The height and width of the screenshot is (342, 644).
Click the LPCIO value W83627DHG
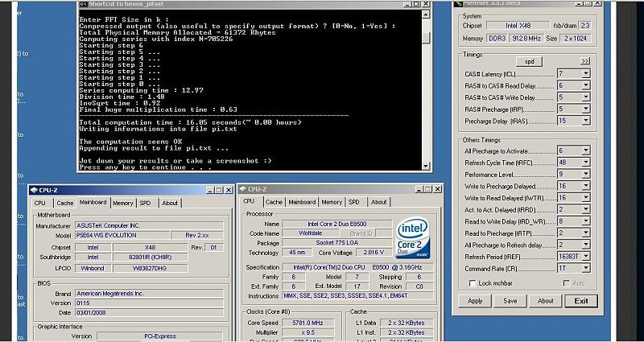[150, 268]
